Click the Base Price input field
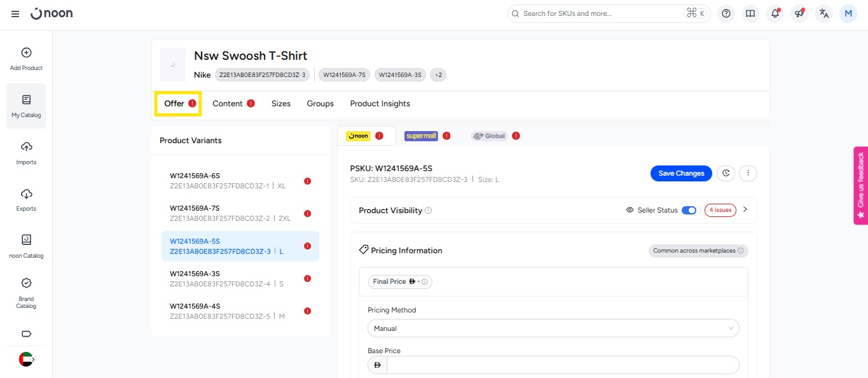 click(x=562, y=365)
